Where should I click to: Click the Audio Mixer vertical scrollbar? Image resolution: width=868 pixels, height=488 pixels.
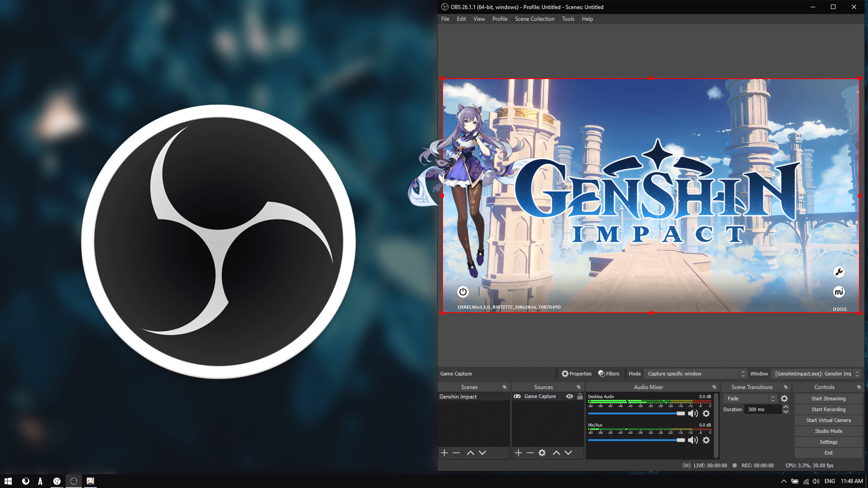coord(716,425)
